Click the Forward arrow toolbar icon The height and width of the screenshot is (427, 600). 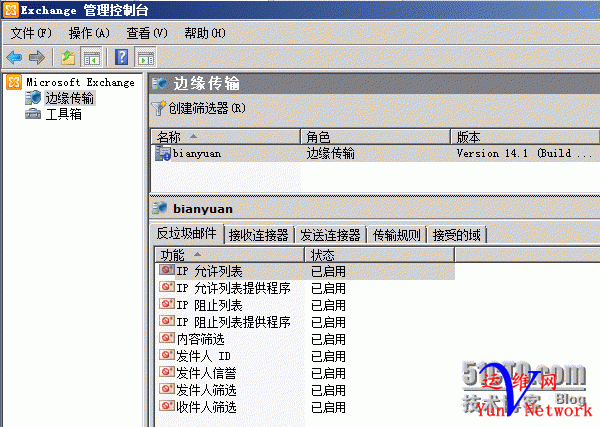click(x=37, y=58)
